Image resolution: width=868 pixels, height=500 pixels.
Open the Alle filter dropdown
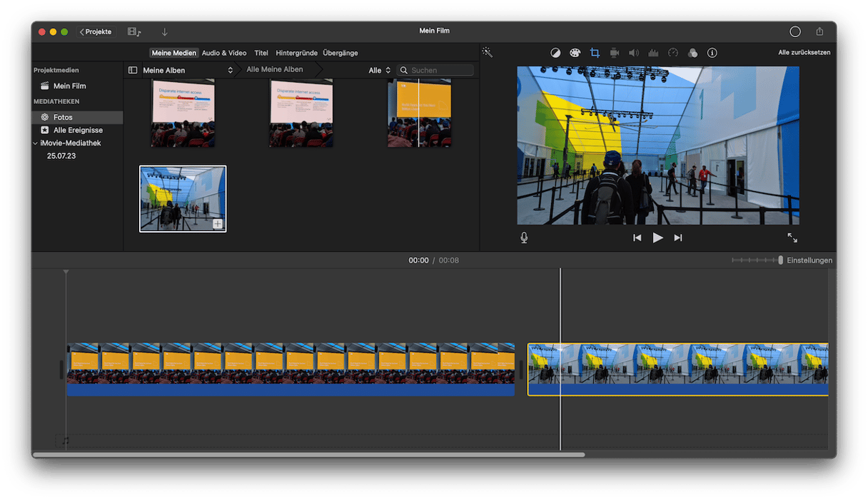tap(379, 71)
